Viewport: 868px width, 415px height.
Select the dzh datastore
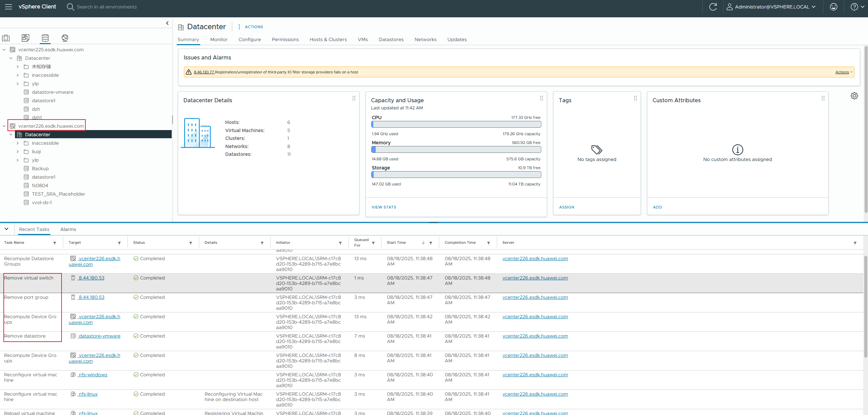(36, 109)
